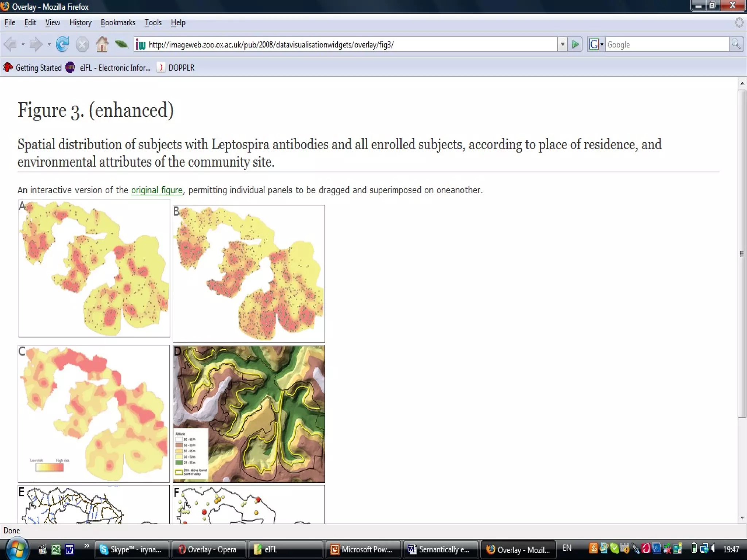747x560 pixels.
Task: Go to Home page icon
Action: pos(102,44)
